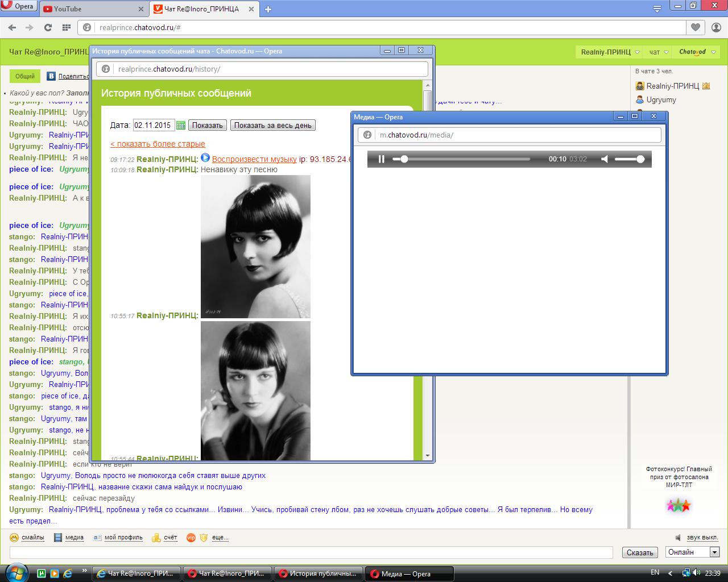The width and height of the screenshot is (728, 582).
Task: Open the 'мой профиль' link
Action: coord(123,537)
